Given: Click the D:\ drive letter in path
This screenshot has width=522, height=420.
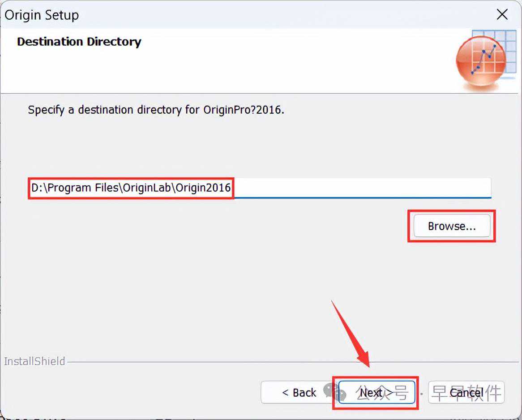Looking at the screenshot, I should tap(38, 188).
